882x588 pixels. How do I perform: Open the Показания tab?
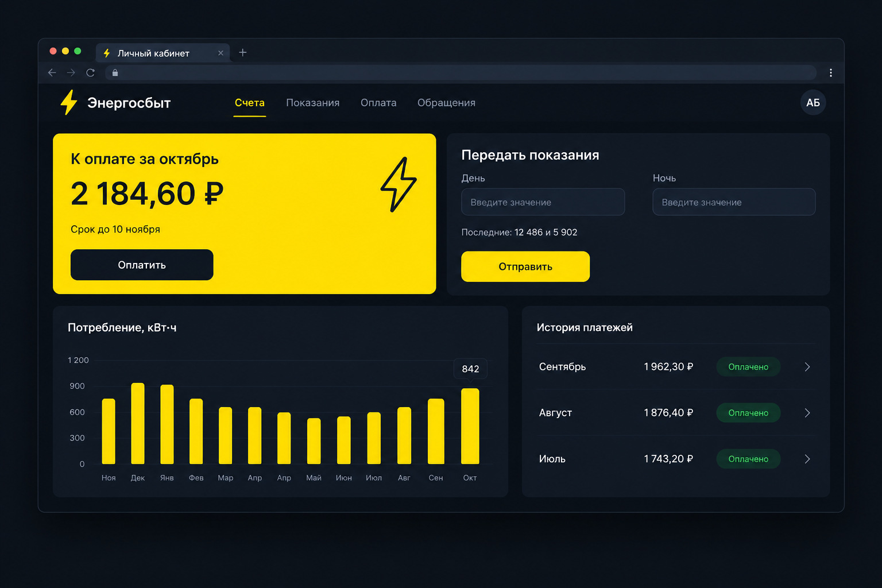pyautogui.click(x=313, y=103)
